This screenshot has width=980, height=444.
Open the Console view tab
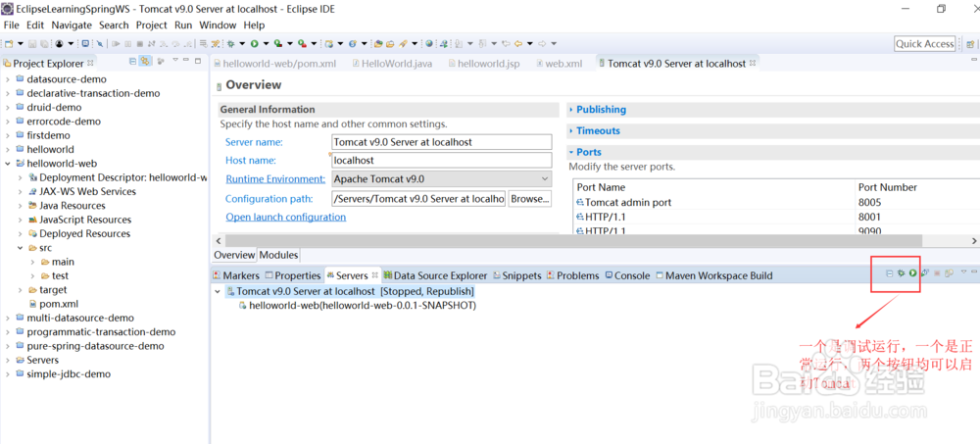627,275
